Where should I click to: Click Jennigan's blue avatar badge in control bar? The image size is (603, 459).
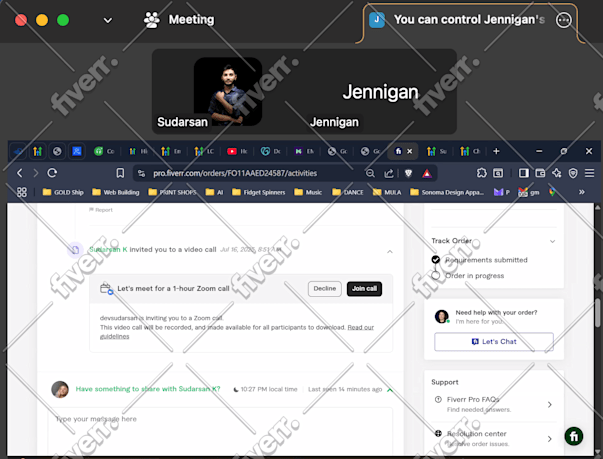(x=376, y=20)
